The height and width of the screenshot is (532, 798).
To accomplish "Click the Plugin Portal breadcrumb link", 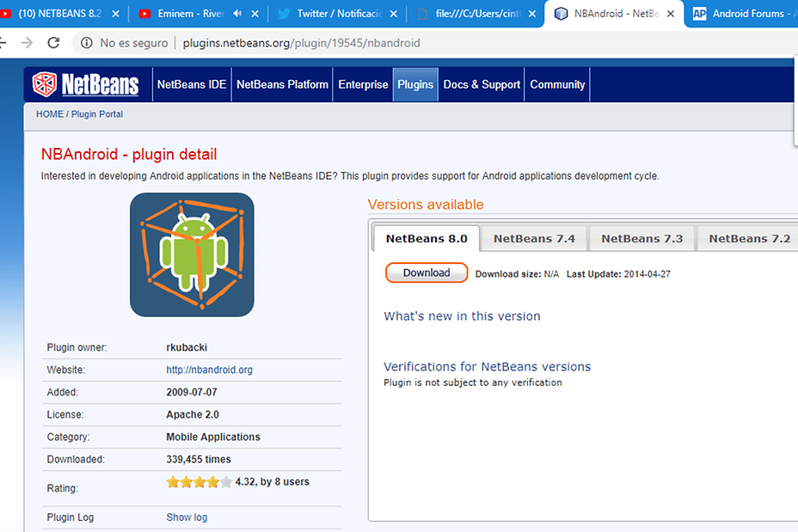I will pyautogui.click(x=96, y=114).
